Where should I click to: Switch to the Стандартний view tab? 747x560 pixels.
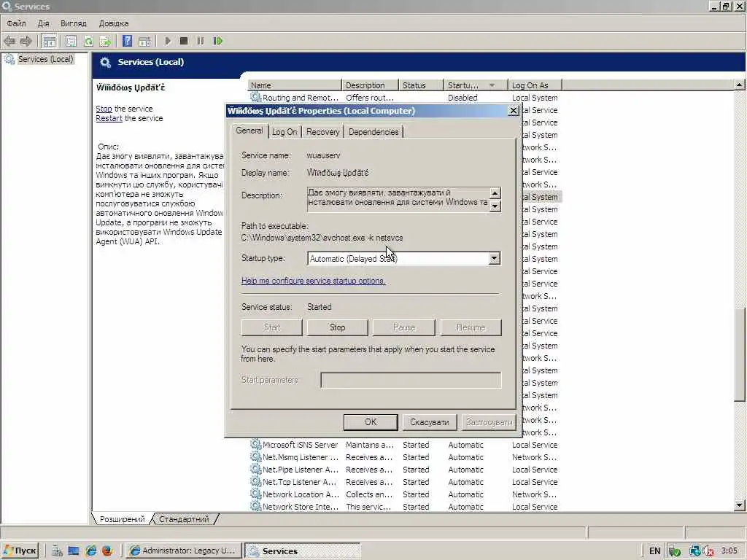click(184, 519)
